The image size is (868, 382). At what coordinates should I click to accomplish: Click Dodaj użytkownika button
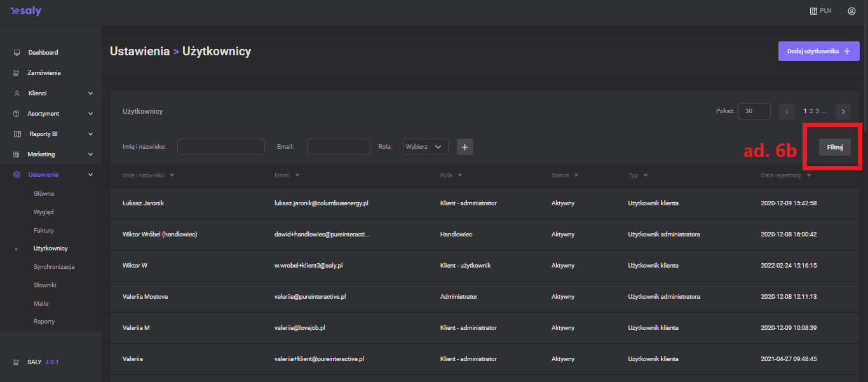(818, 51)
